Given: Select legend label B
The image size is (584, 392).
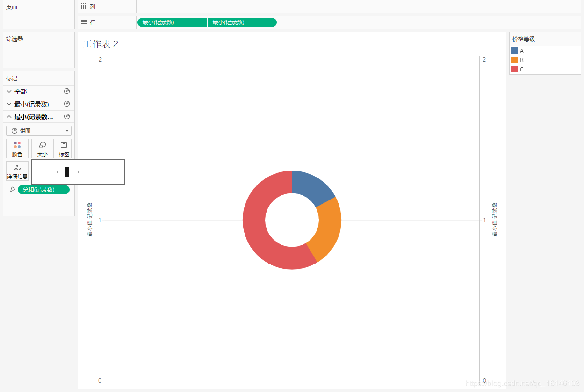Looking at the screenshot, I should [522, 60].
